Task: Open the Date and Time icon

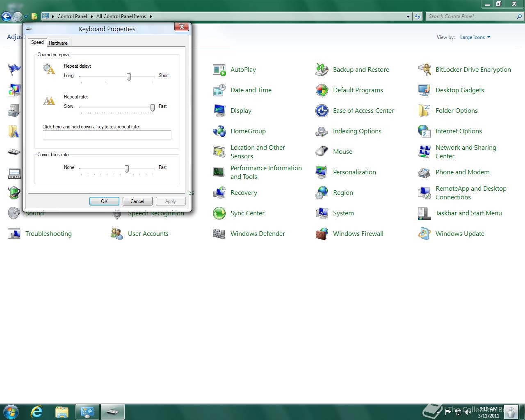Action: point(219,90)
